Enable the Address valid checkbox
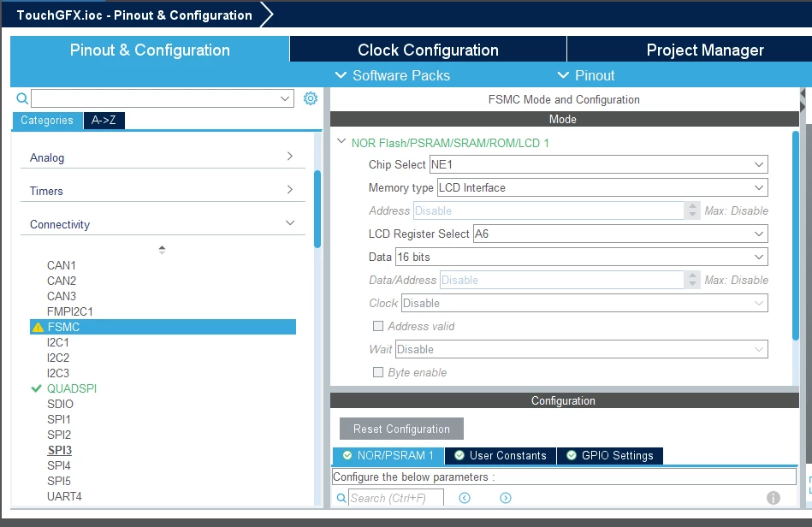Image resolution: width=812 pixels, height=527 pixels. tap(378, 326)
